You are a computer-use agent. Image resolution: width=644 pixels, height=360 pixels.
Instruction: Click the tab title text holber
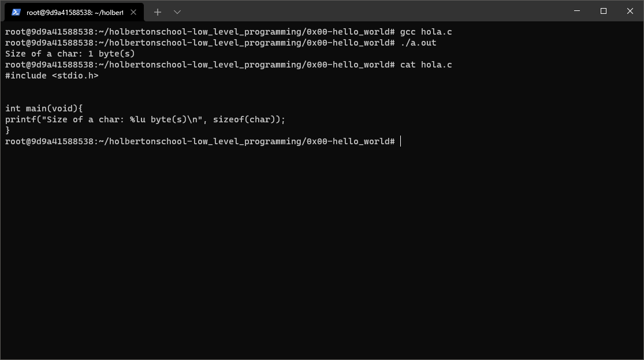tap(75, 12)
